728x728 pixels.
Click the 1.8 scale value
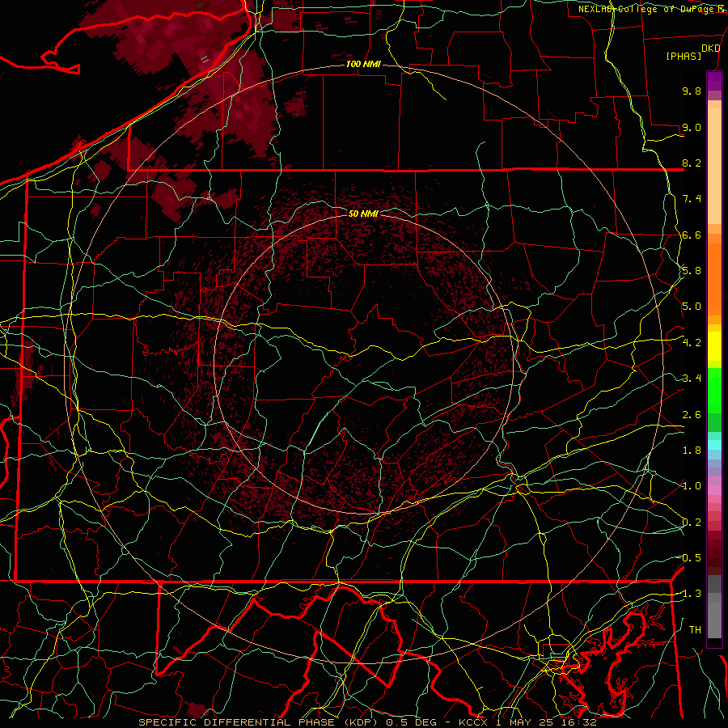pyautogui.click(x=692, y=451)
